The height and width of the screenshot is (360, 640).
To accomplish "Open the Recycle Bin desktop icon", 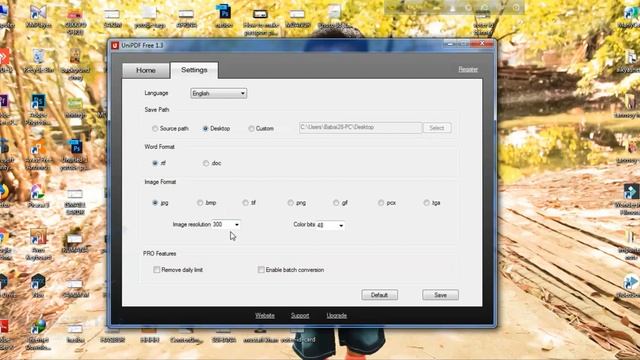I will pyautogui.click(x=38, y=60).
